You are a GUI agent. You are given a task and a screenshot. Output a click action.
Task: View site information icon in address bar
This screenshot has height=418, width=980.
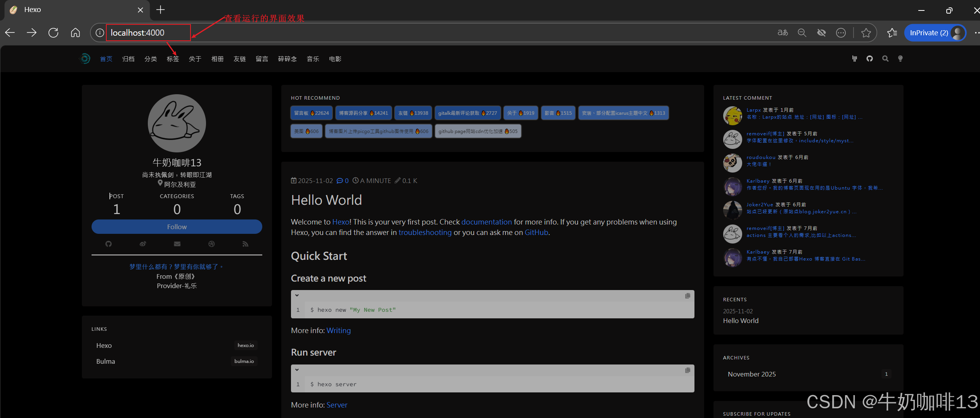(100, 33)
